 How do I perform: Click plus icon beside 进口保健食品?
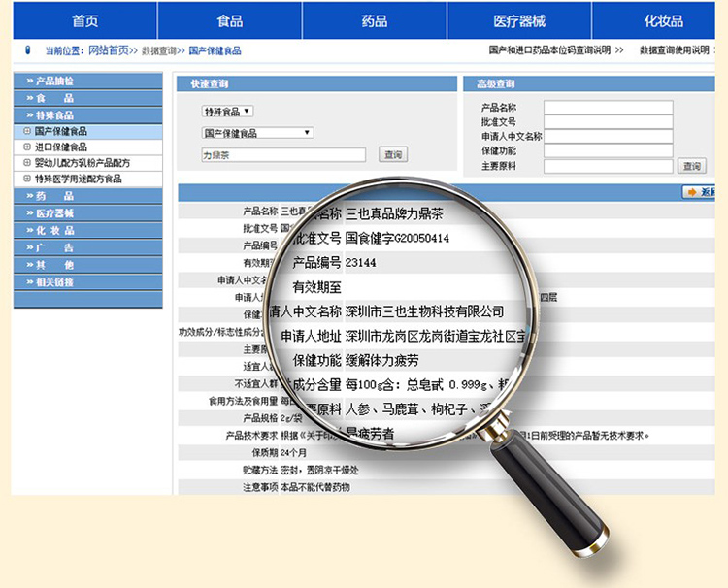[x=27, y=147]
